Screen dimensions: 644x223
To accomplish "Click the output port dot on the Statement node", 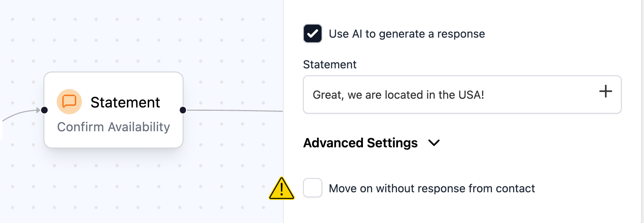I will click(182, 110).
